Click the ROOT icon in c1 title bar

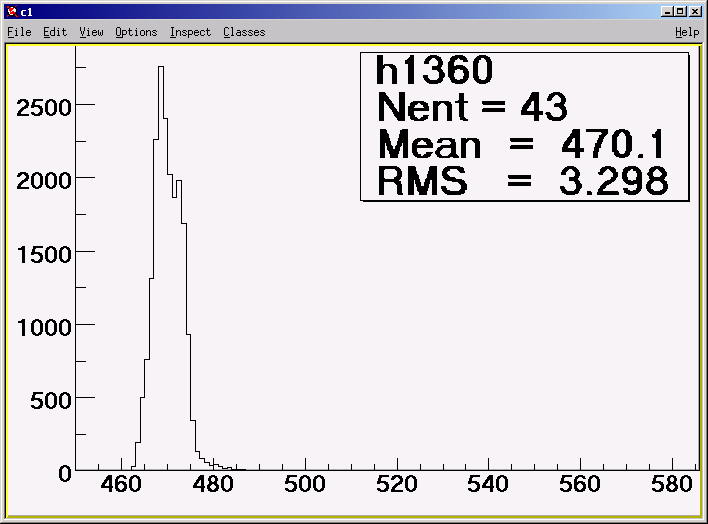[x=12, y=11]
